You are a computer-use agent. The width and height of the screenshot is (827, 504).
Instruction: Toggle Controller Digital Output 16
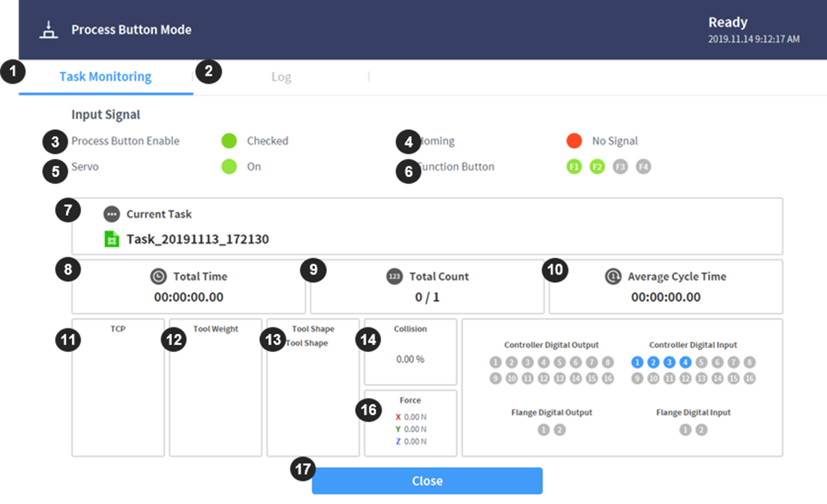pos(607,379)
